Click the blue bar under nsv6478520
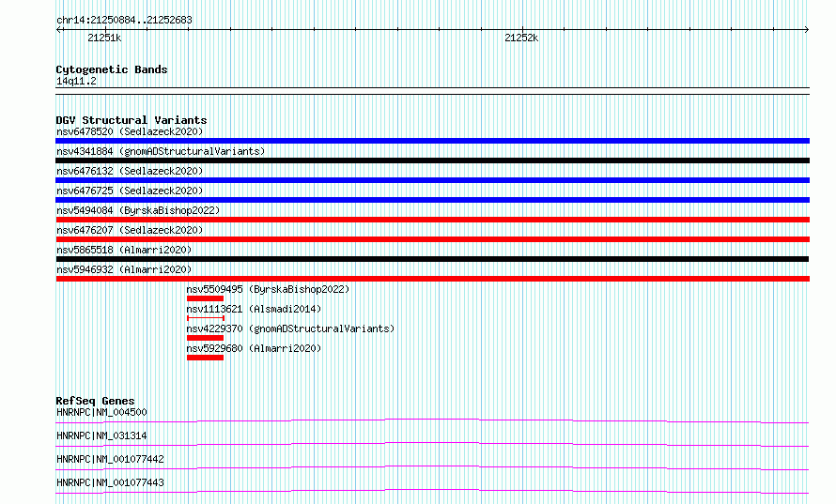 pyautogui.click(x=432, y=141)
